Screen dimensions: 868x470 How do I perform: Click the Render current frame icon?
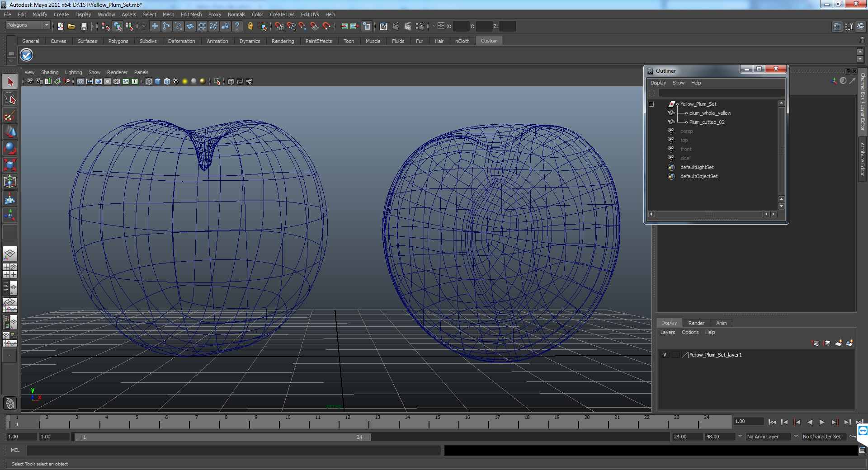[396, 26]
